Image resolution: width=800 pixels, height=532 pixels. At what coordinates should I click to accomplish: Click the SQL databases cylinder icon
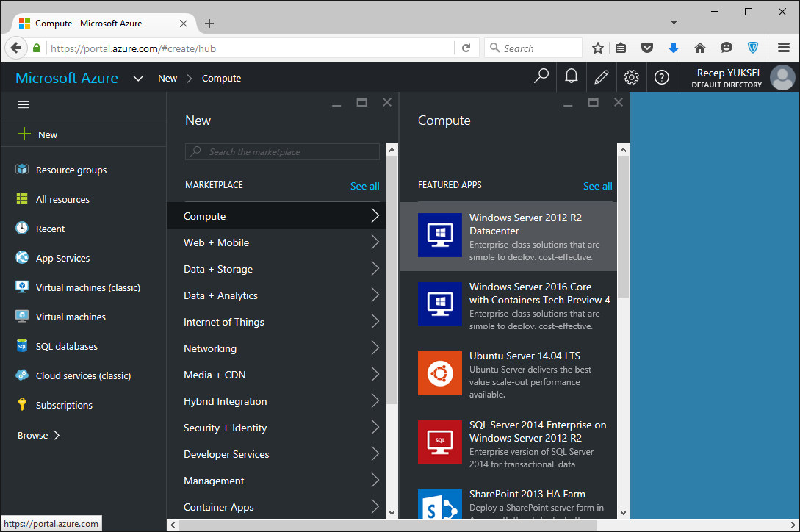(22, 345)
